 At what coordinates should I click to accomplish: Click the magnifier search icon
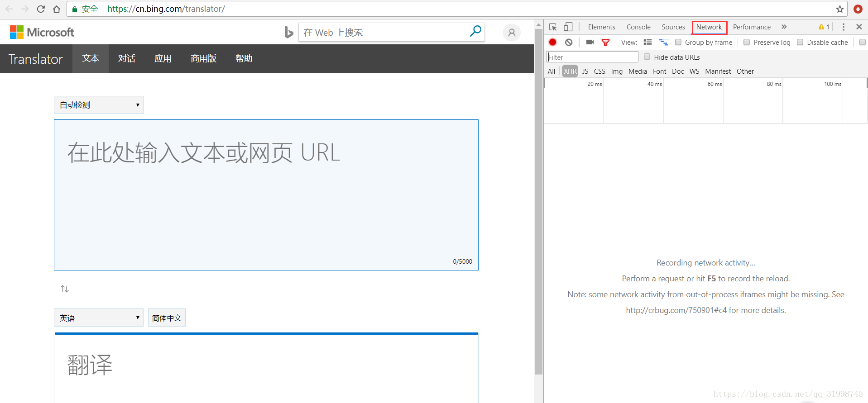click(475, 31)
